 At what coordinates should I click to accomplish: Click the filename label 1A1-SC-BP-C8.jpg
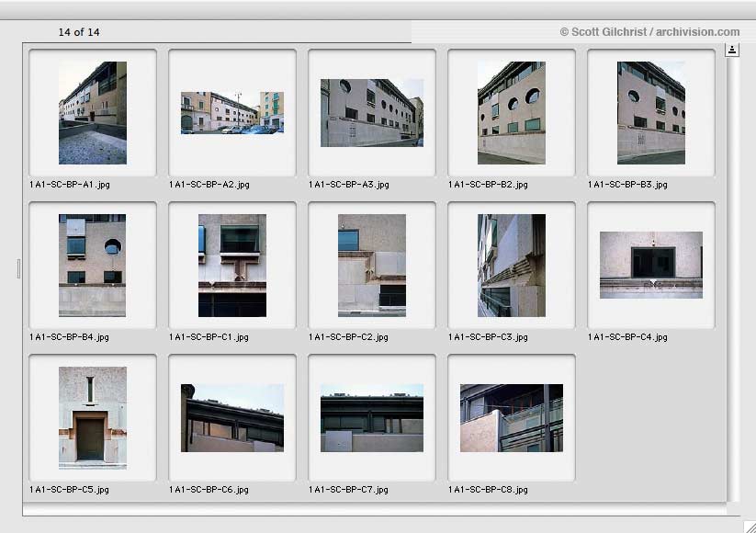[x=488, y=490]
